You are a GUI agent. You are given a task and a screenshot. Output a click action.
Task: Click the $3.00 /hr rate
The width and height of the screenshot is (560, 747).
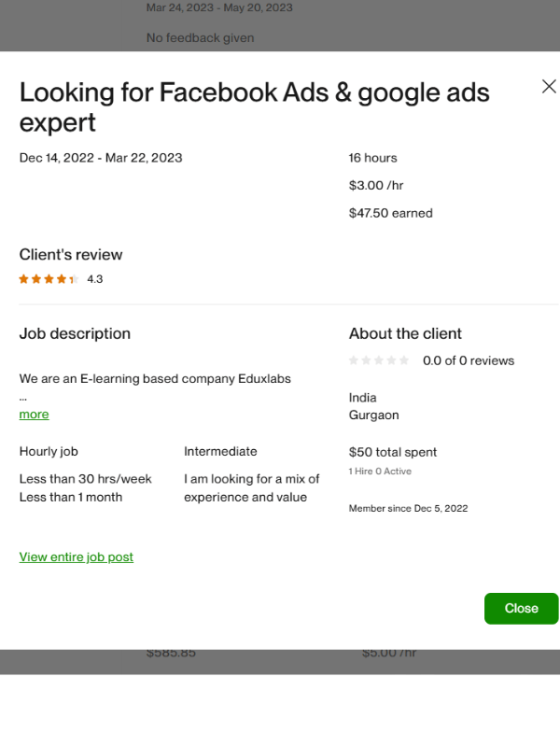[x=376, y=186]
